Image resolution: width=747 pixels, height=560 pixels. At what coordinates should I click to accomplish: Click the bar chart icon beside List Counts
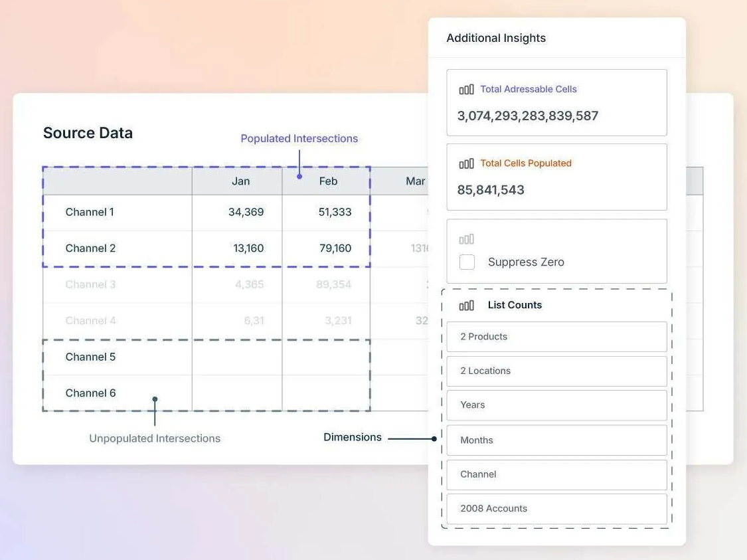[466, 306]
